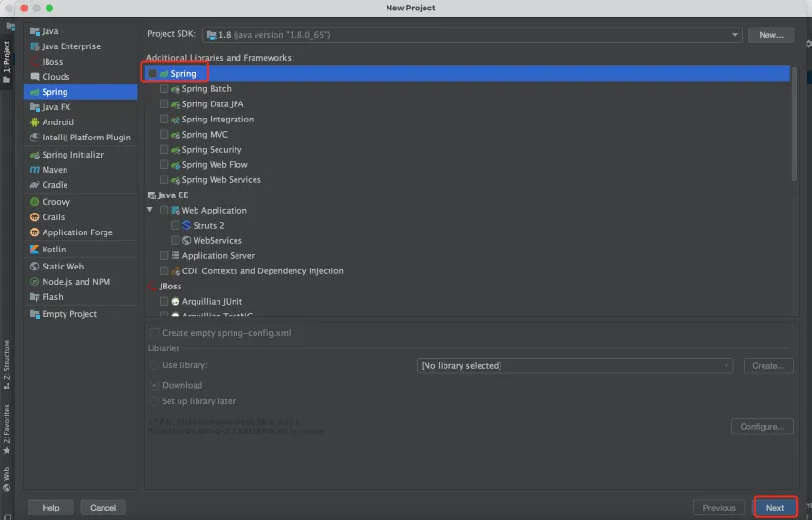Select the Maven project icon

(35, 170)
